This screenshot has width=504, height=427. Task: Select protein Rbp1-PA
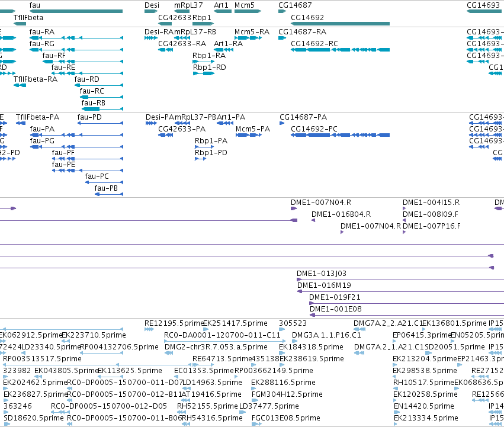tap(211, 140)
